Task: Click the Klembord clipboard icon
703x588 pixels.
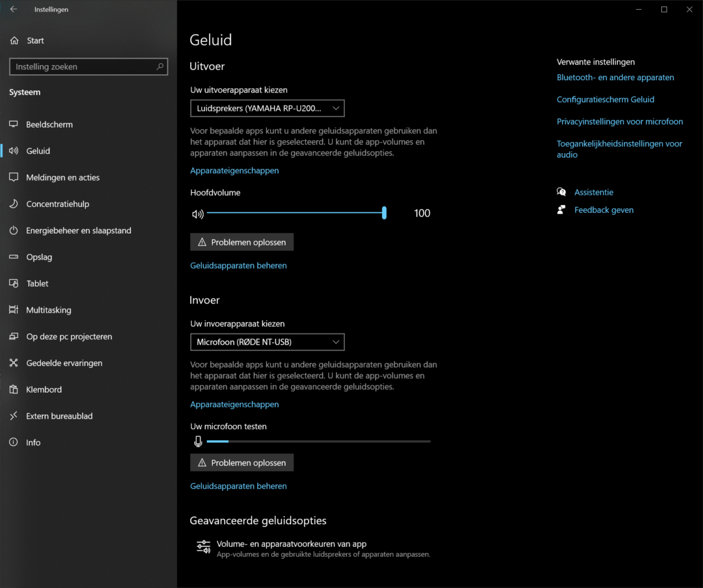Action: (x=14, y=389)
